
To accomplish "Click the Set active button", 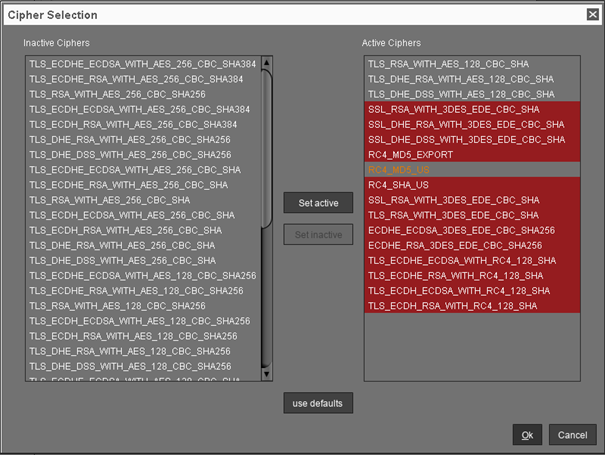I will click(x=318, y=203).
